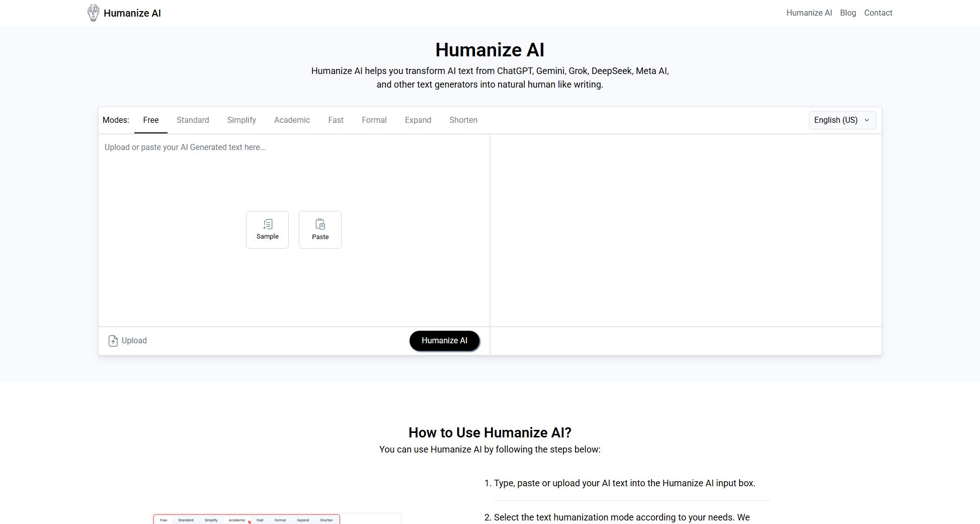Open the Blog link in header

[848, 13]
